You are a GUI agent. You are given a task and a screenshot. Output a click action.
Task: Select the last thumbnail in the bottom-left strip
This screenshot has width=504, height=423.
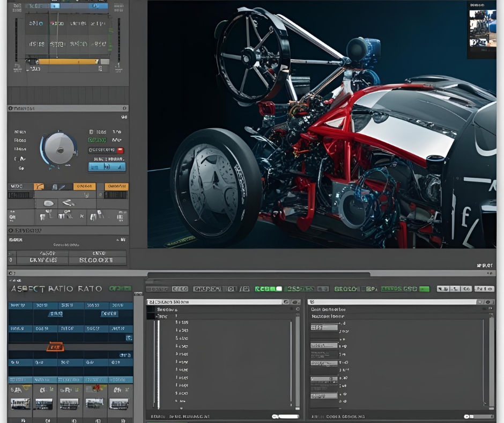[119, 404]
